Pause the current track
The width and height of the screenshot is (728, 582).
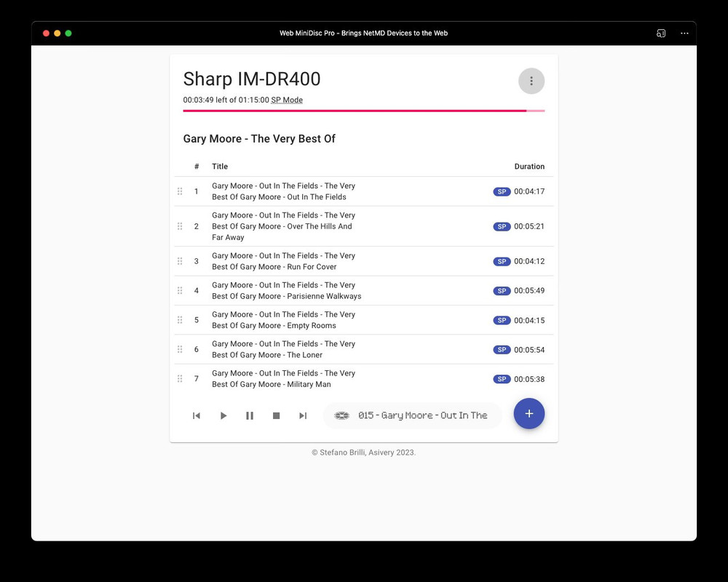click(x=250, y=416)
